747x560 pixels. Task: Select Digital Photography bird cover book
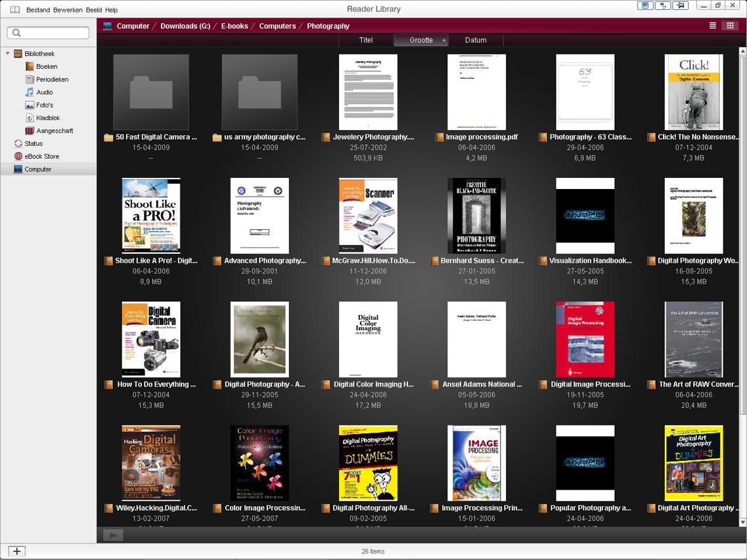[x=260, y=339]
